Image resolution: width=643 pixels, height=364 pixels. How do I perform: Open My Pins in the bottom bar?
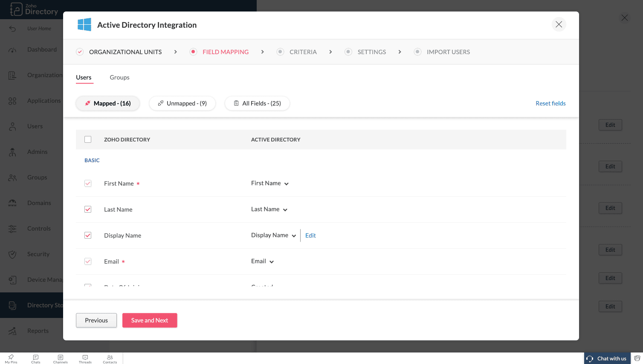tap(11, 359)
